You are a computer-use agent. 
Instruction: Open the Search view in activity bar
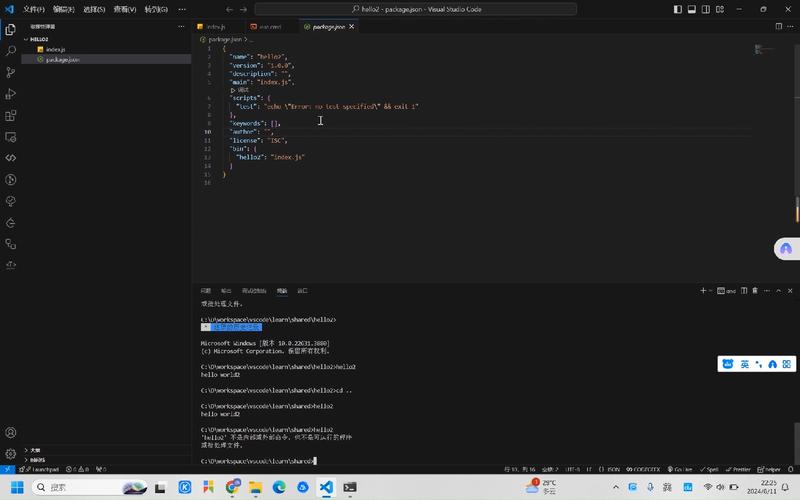click(x=10, y=51)
